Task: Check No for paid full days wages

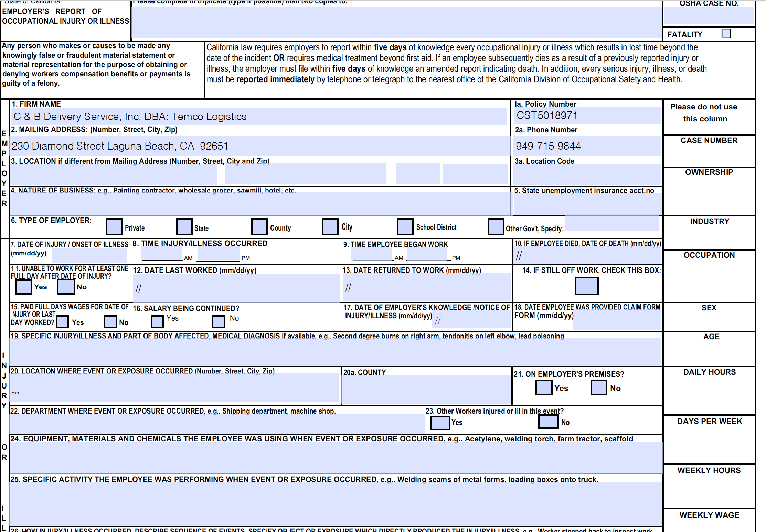Action: [110, 322]
